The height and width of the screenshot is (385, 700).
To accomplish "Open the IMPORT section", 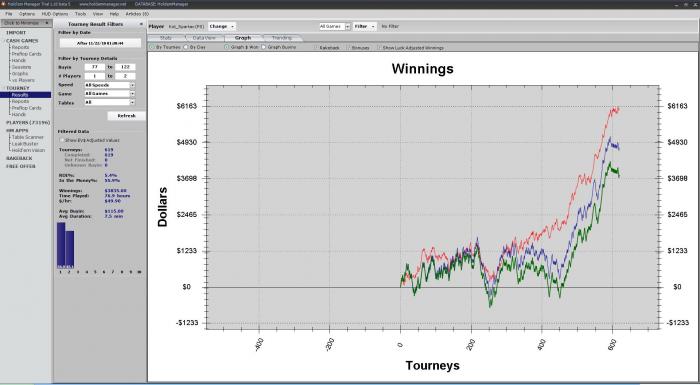I will tap(16, 33).
